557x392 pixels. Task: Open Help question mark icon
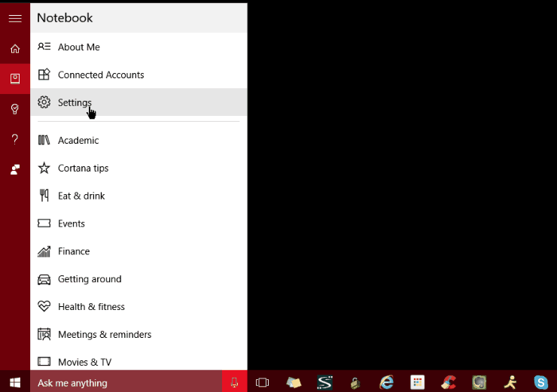click(15, 139)
